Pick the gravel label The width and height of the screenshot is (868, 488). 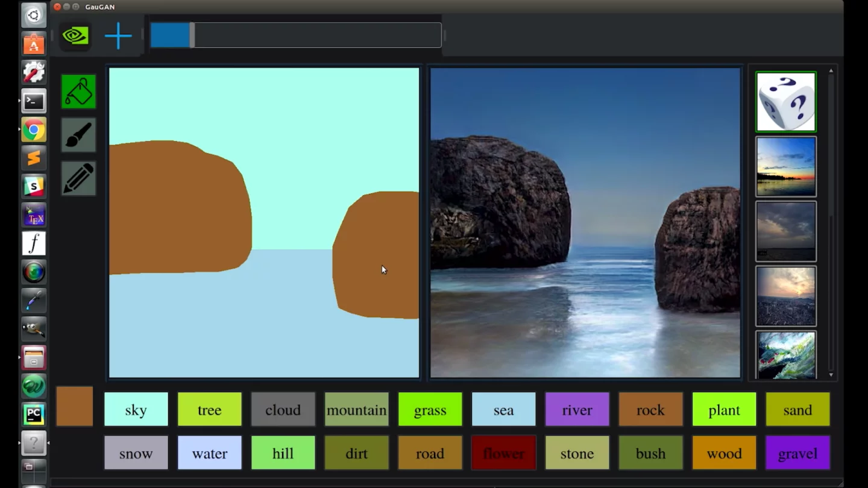pos(797,453)
